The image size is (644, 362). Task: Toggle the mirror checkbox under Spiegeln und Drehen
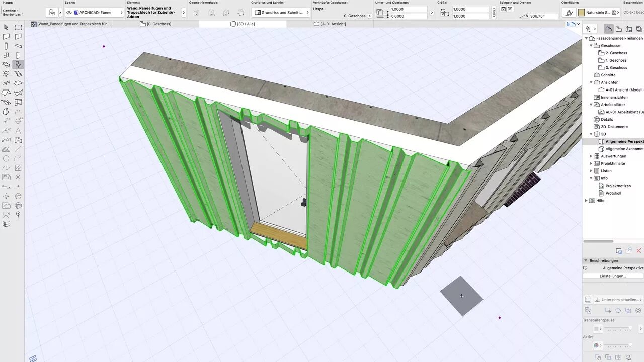(503, 9)
